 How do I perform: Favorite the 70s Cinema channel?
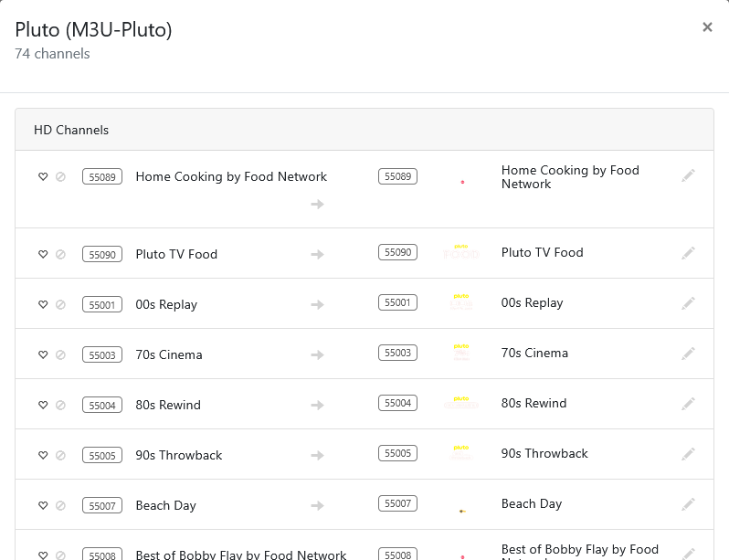(43, 354)
